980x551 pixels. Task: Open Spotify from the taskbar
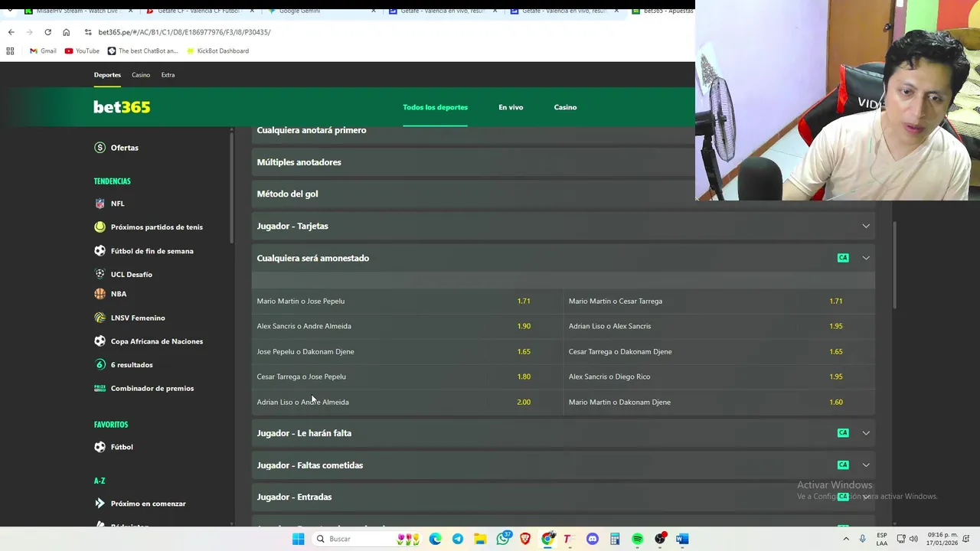(x=637, y=539)
